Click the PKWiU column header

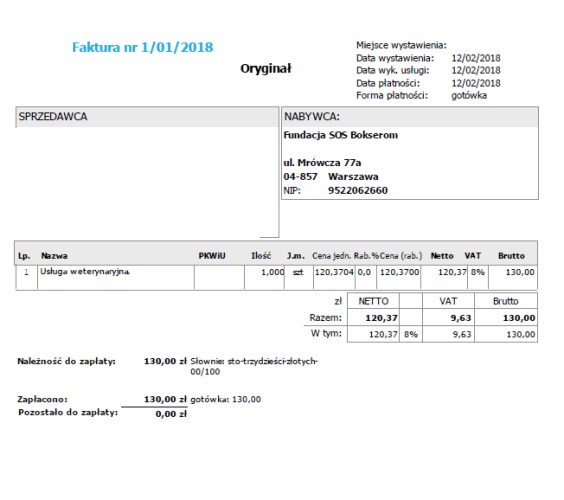[212, 256]
